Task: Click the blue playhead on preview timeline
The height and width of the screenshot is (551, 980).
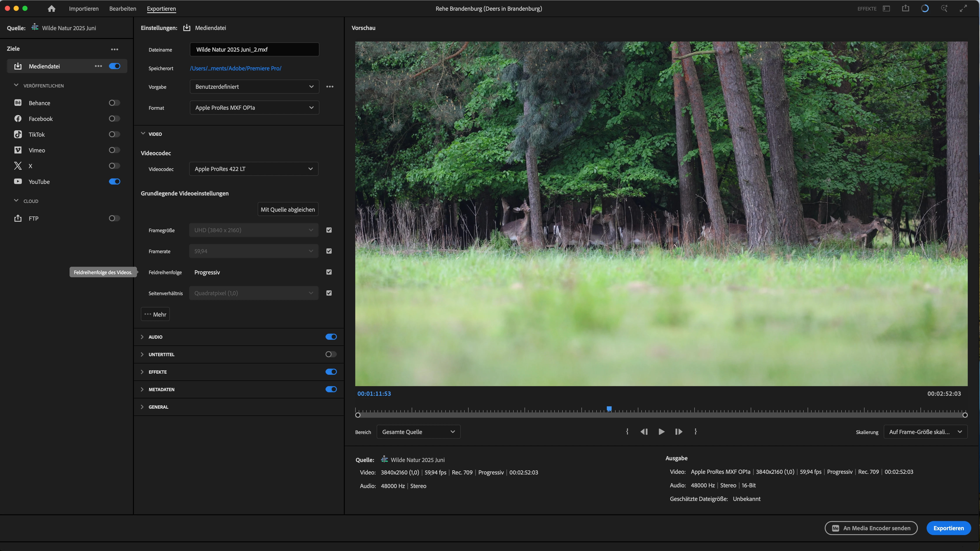Action: click(609, 409)
